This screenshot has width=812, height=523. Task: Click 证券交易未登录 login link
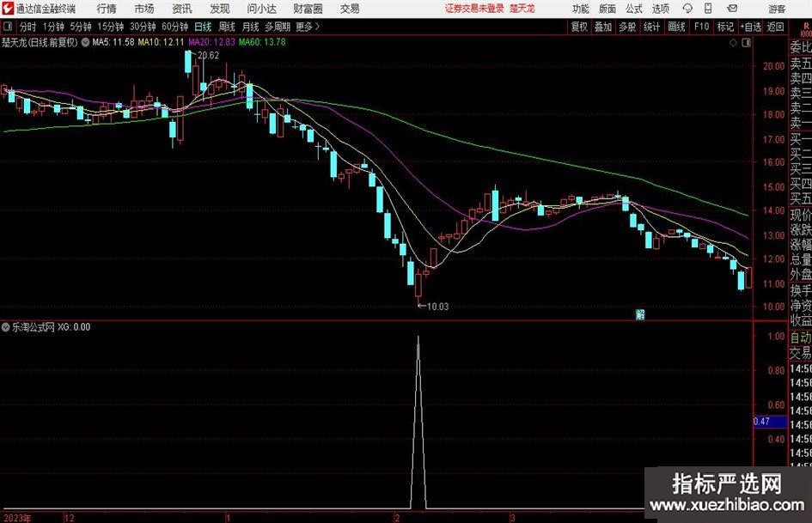point(474,9)
